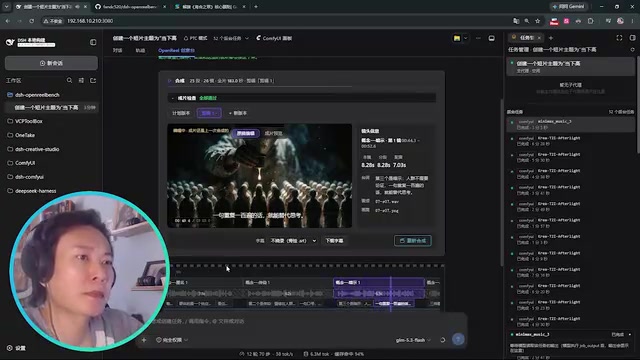640x360 pixels.
Task: Select the highlighted 概念—暗示 1 timeline clip
Action: tap(379, 282)
